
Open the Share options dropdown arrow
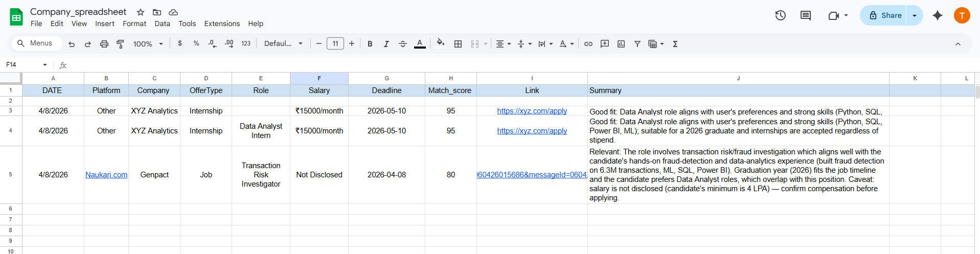tap(915, 15)
